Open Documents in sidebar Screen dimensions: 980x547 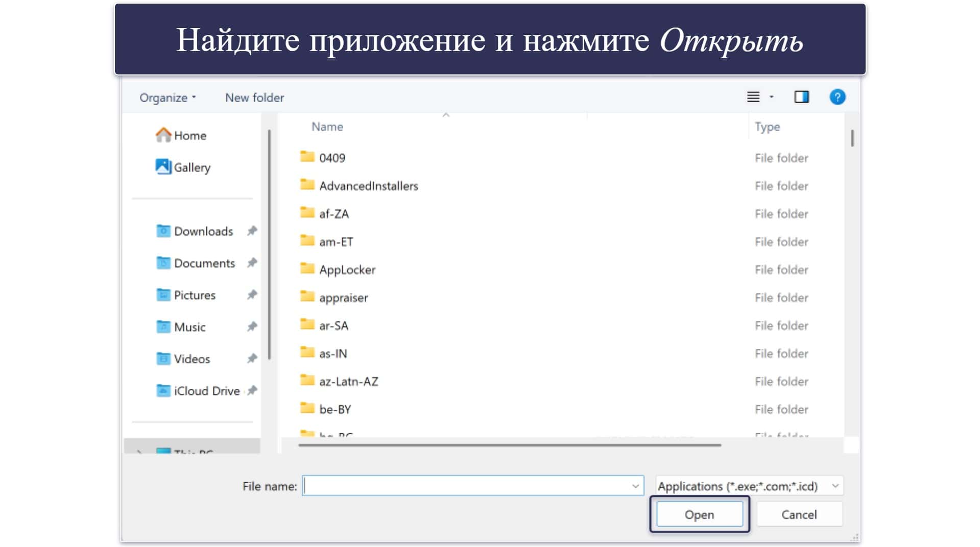point(204,263)
